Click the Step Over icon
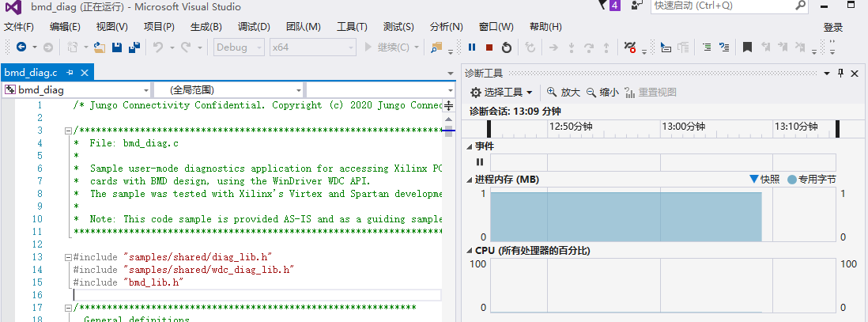Screen dimensions: 868x322 (x=589, y=47)
